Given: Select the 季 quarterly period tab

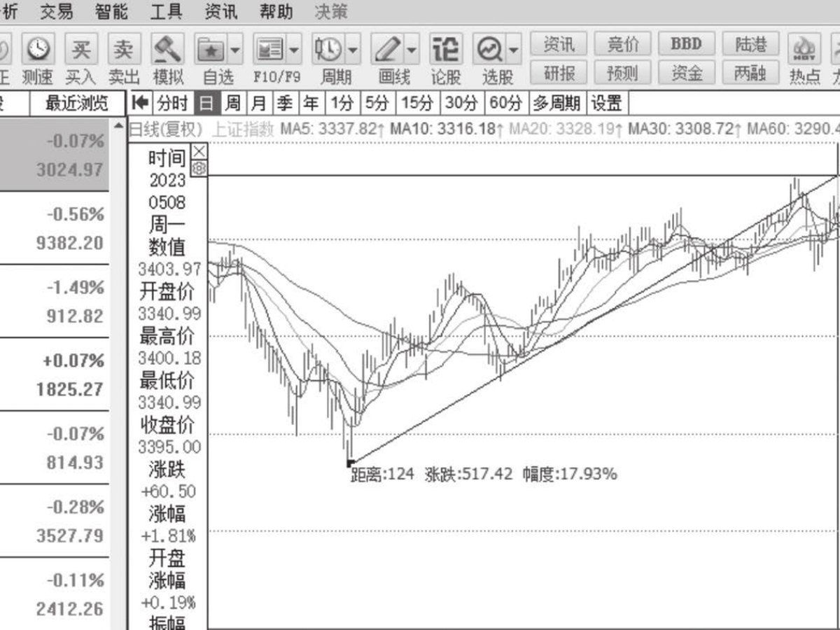Looking at the screenshot, I should coord(284,104).
